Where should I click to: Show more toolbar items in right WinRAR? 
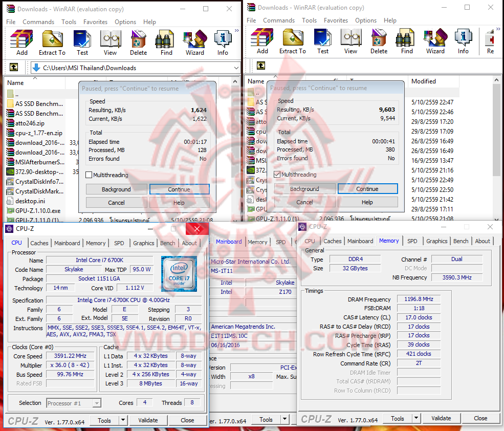click(498, 29)
